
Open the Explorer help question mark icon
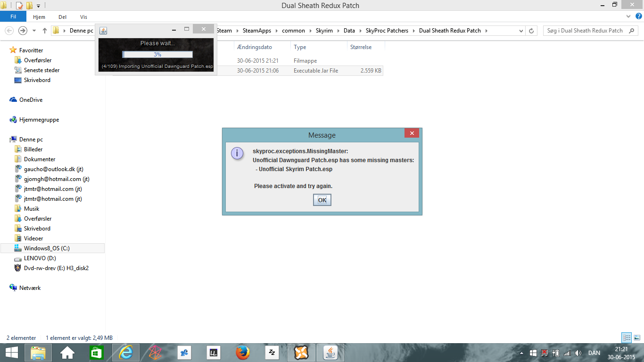point(638,16)
